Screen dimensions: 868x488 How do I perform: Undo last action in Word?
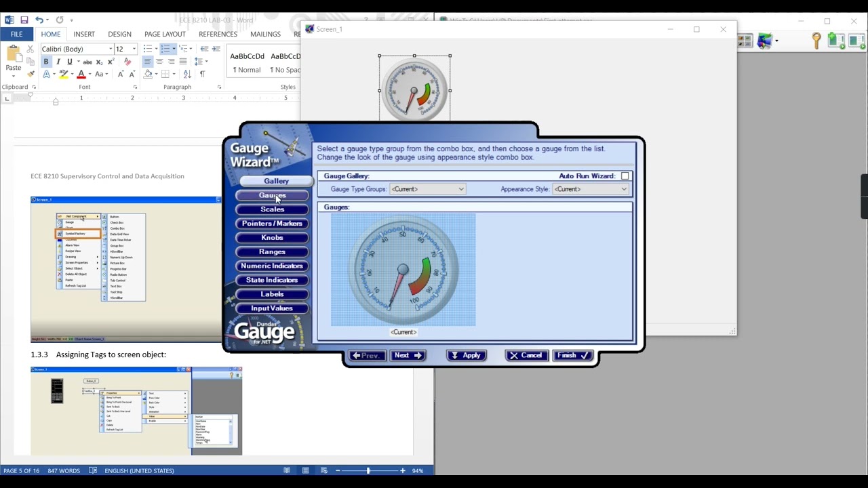pos(39,20)
